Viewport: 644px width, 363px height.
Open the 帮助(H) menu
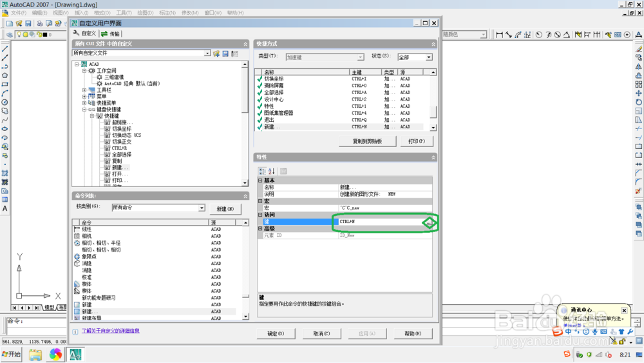tap(235, 13)
